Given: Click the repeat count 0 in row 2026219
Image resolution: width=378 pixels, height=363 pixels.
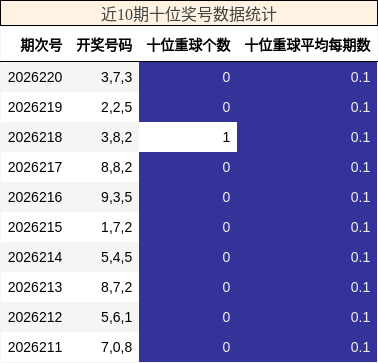Looking at the screenshot, I should coord(226,107).
